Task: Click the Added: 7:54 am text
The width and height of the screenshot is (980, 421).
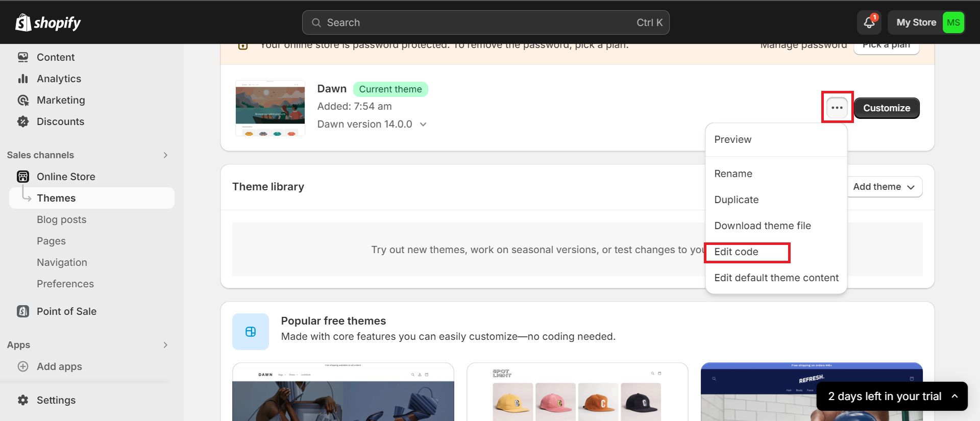Action: click(x=355, y=106)
